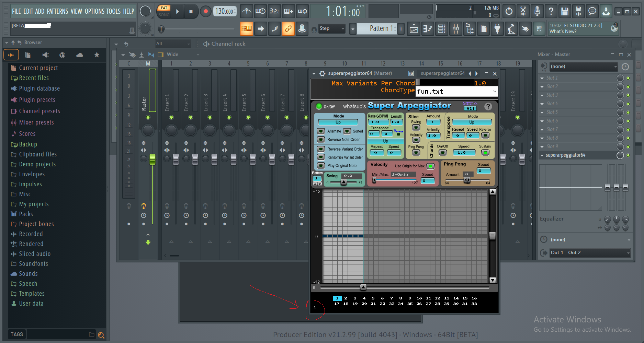
Task: Click the Swing slider handle
Action: (x=343, y=182)
